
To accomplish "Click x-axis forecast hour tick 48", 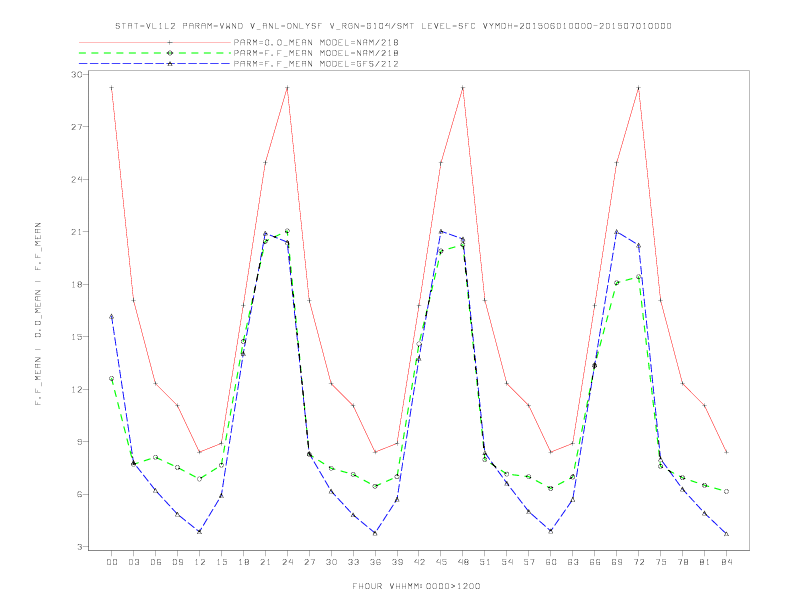I will (463, 562).
